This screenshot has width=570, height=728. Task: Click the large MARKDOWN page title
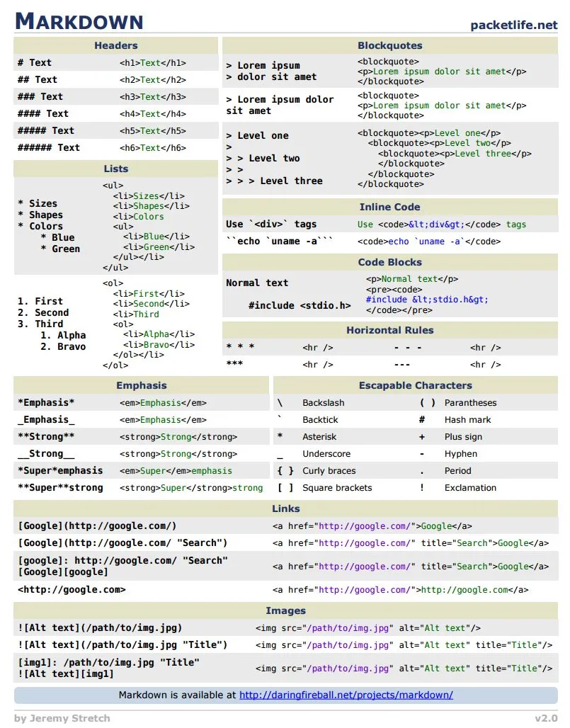coord(79,21)
